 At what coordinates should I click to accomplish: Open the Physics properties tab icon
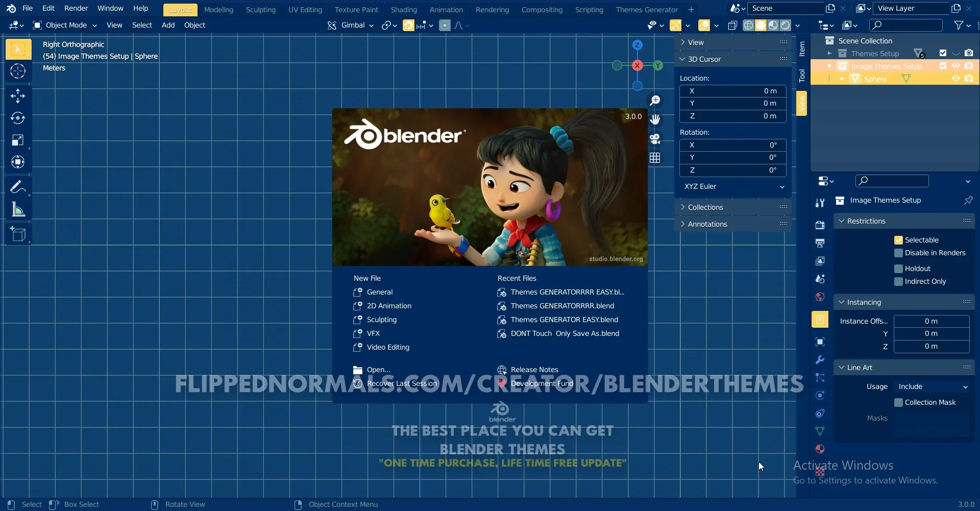(820, 395)
